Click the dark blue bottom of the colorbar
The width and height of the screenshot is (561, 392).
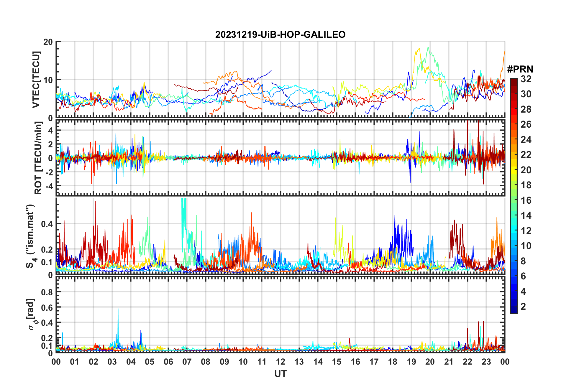[x=514, y=310]
